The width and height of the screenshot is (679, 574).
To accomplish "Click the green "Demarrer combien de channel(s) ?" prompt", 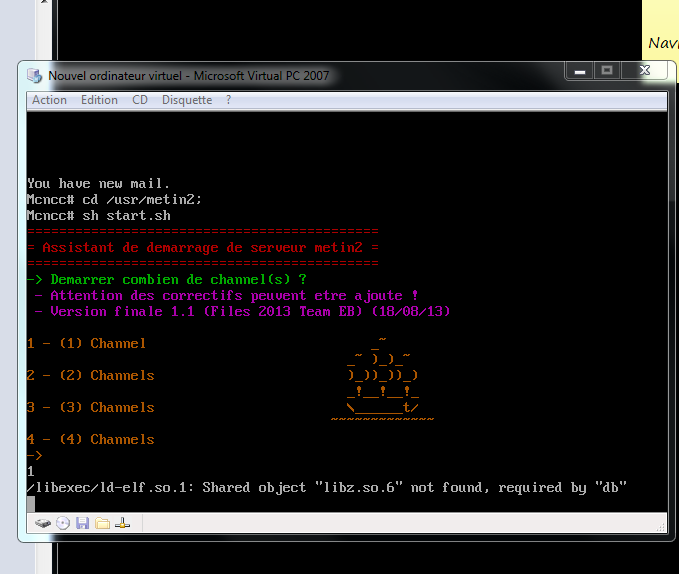I will (167, 280).
